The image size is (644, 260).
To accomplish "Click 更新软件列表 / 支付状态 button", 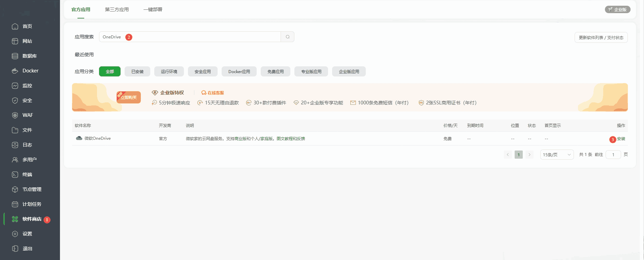I will (x=601, y=37).
